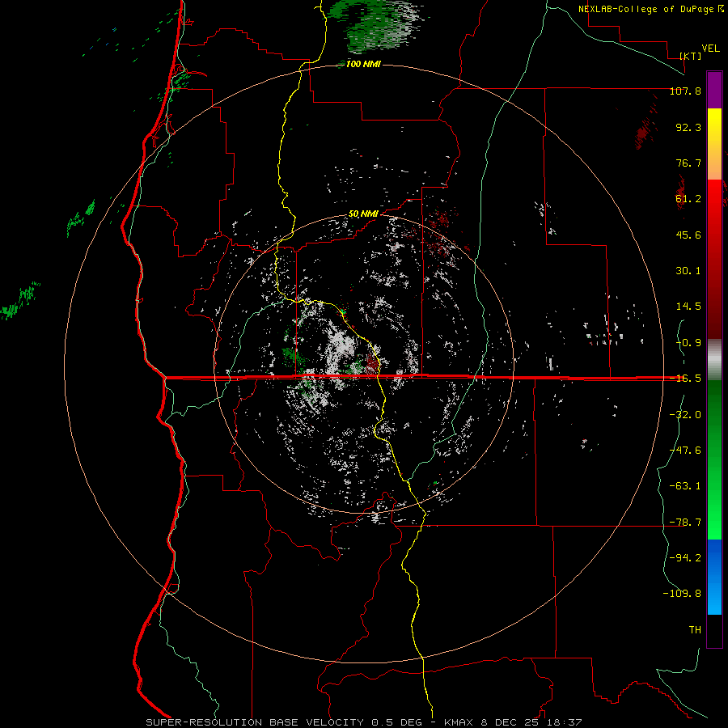Click the [KT] units label

pyautogui.click(x=691, y=56)
